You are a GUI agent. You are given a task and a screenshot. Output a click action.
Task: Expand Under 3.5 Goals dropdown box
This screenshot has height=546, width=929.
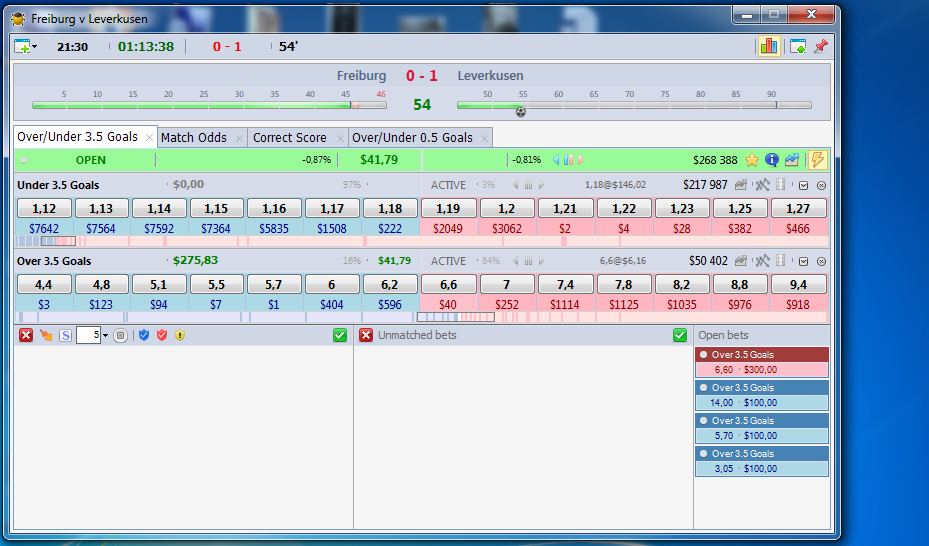click(803, 186)
